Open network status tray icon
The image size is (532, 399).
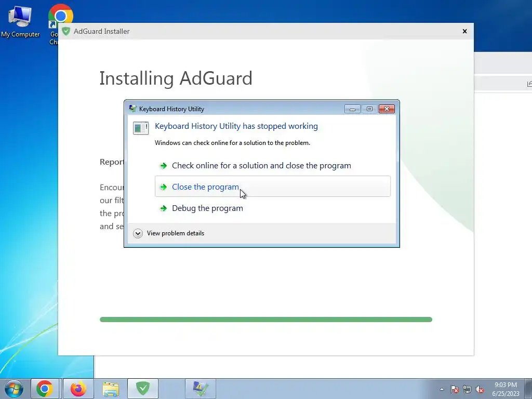[x=467, y=389]
